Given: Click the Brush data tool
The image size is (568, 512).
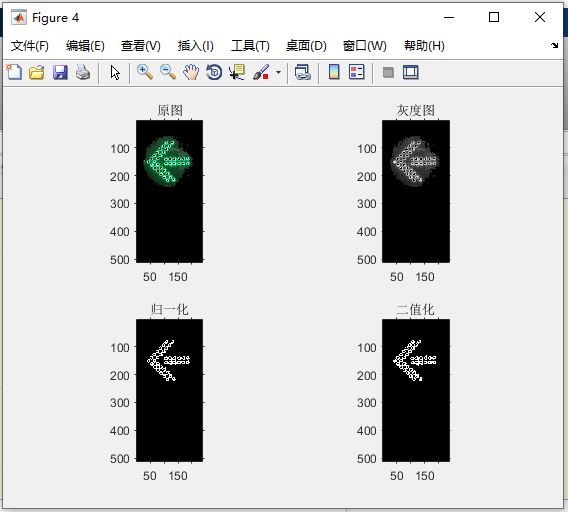Looking at the screenshot, I should tap(261, 72).
